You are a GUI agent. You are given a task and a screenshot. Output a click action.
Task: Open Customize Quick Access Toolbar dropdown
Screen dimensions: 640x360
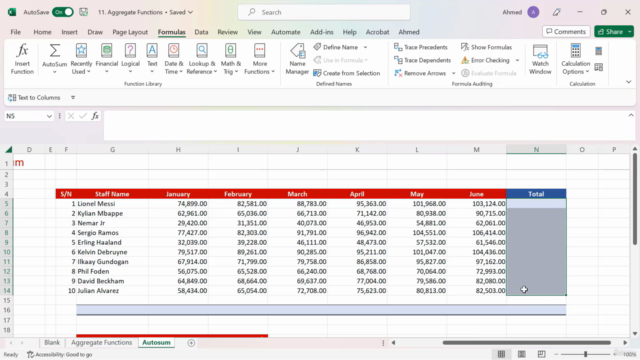coord(73,98)
